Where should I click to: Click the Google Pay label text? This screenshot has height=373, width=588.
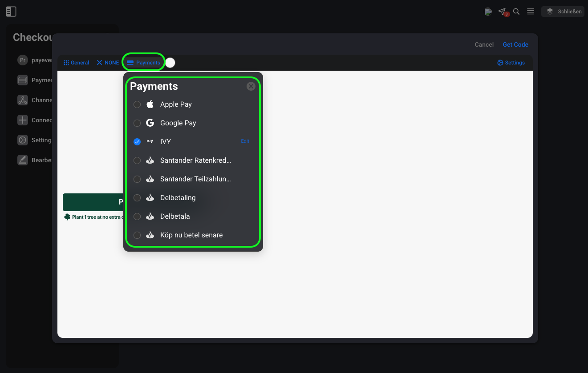coord(178,123)
